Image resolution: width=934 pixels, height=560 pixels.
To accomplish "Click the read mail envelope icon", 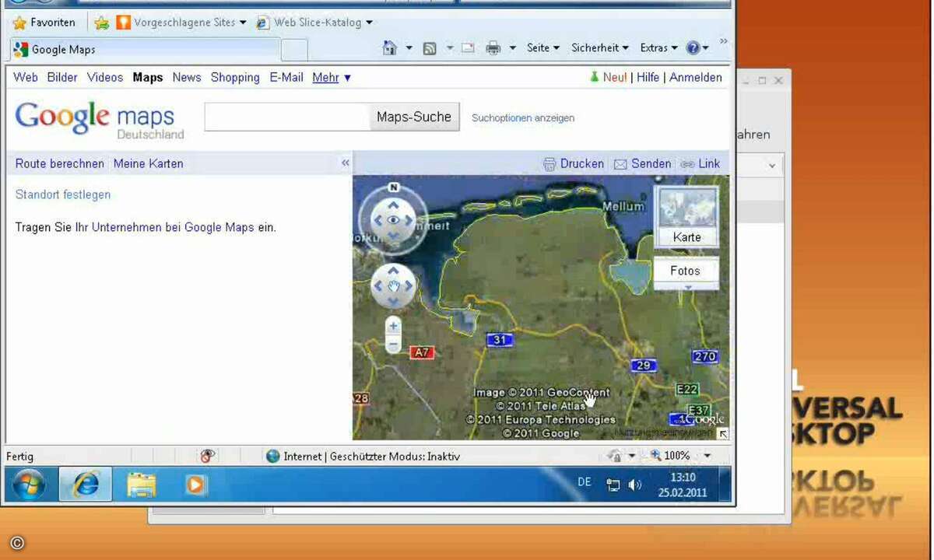I will point(468,48).
